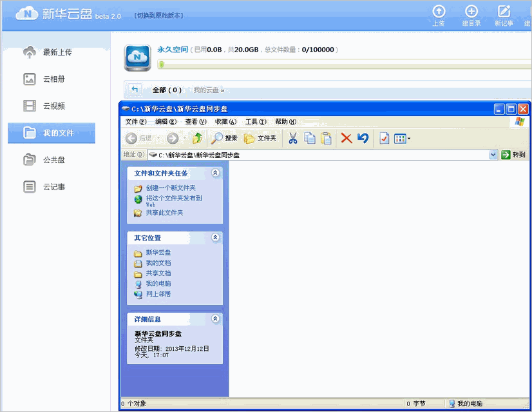The height and width of the screenshot is (412, 532).
Task: Open the 查看(V) menu
Action: click(x=196, y=122)
